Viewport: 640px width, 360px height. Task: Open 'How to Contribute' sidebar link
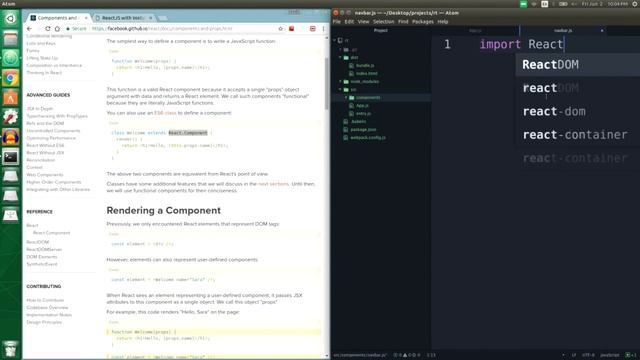pos(45,300)
